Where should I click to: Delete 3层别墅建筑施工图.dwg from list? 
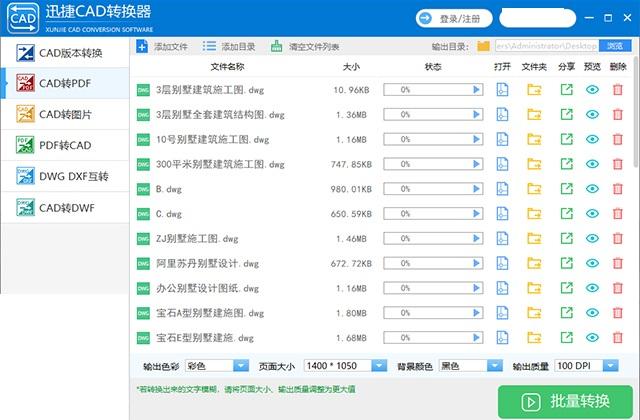click(x=618, y=89)
